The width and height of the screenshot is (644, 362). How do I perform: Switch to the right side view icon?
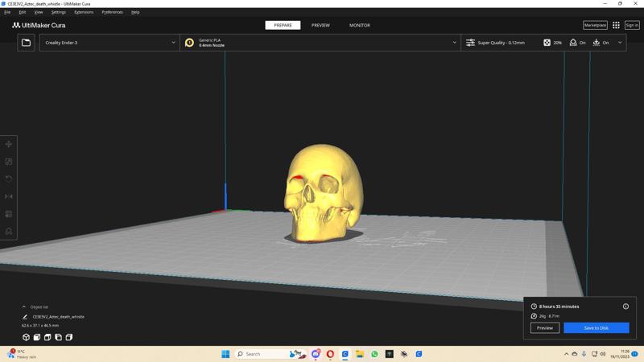pyautogui.click(x=69, y=337)
